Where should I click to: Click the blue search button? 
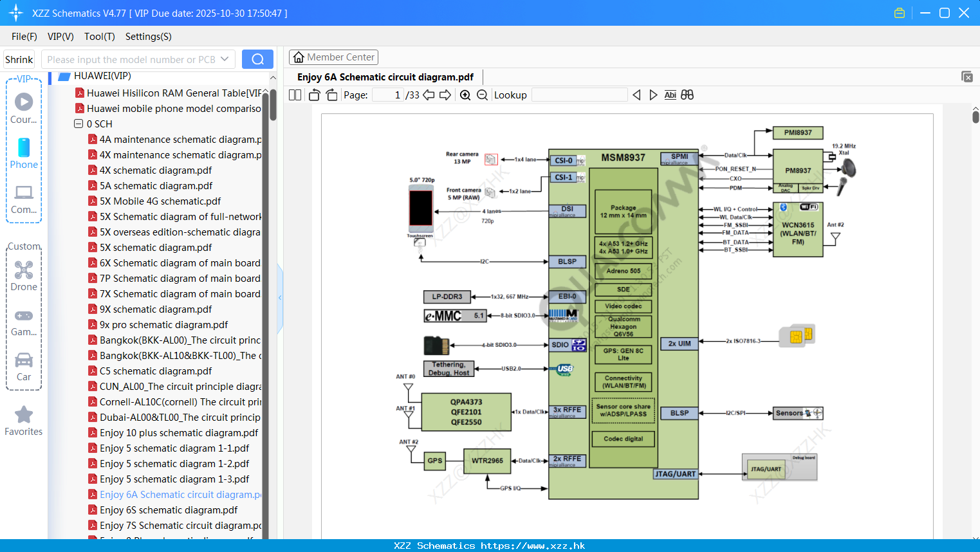point(257,59)
